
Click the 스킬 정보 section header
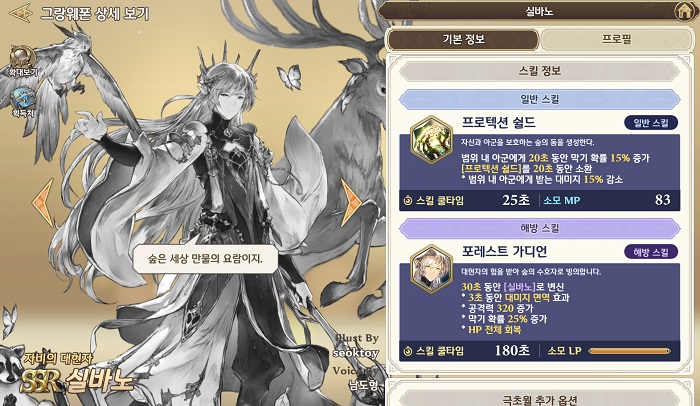[540, 71]
